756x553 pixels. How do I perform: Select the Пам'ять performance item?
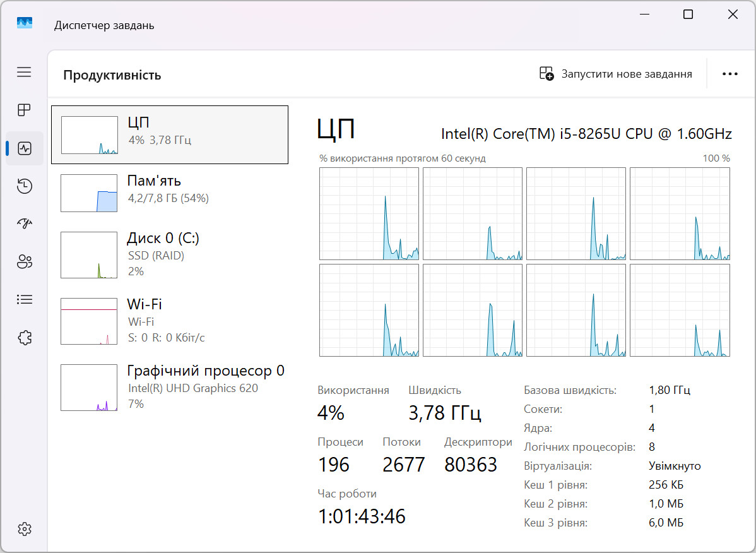pyautogui.click(x=170, y=193)
